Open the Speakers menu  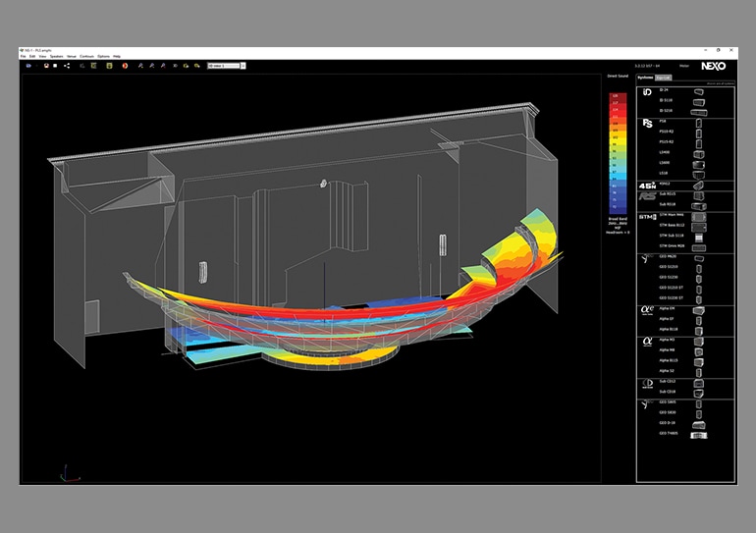[x=55, y=57]
